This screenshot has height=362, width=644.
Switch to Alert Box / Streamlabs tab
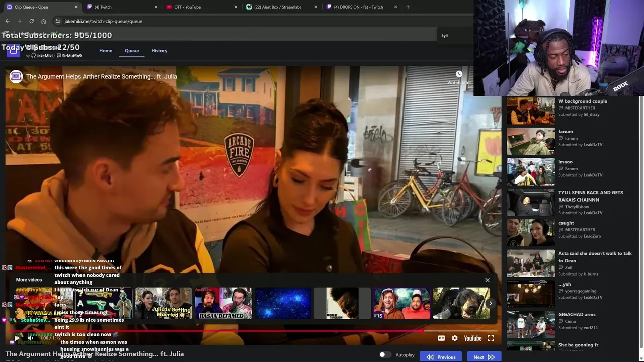tap(282, 7)
